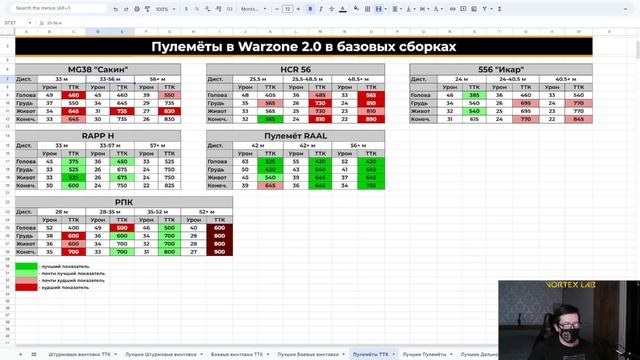Select the title Пулемёты в Warzone 2.0 cell
The image size is (640, 360).
(304, 47)
